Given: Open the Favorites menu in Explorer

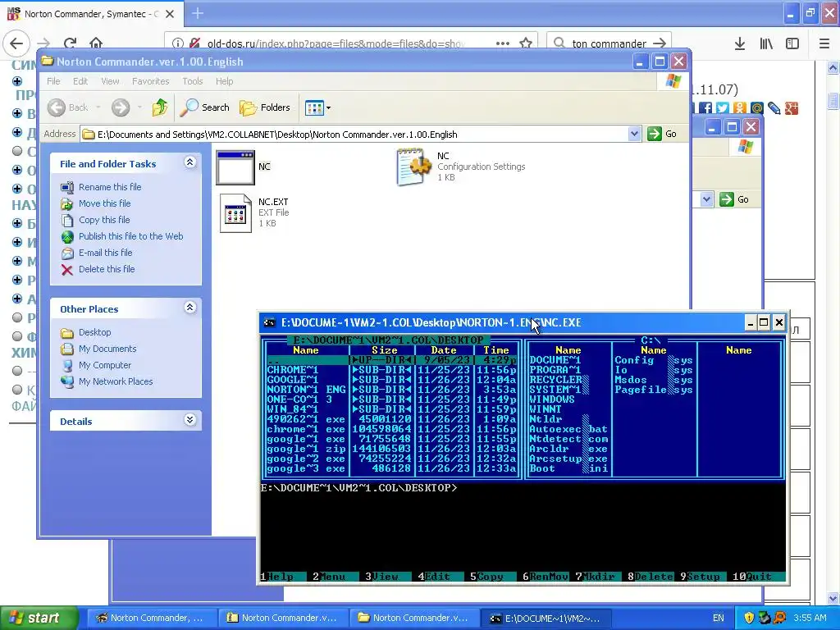Looking at the screenshot, I should [151, 81].
